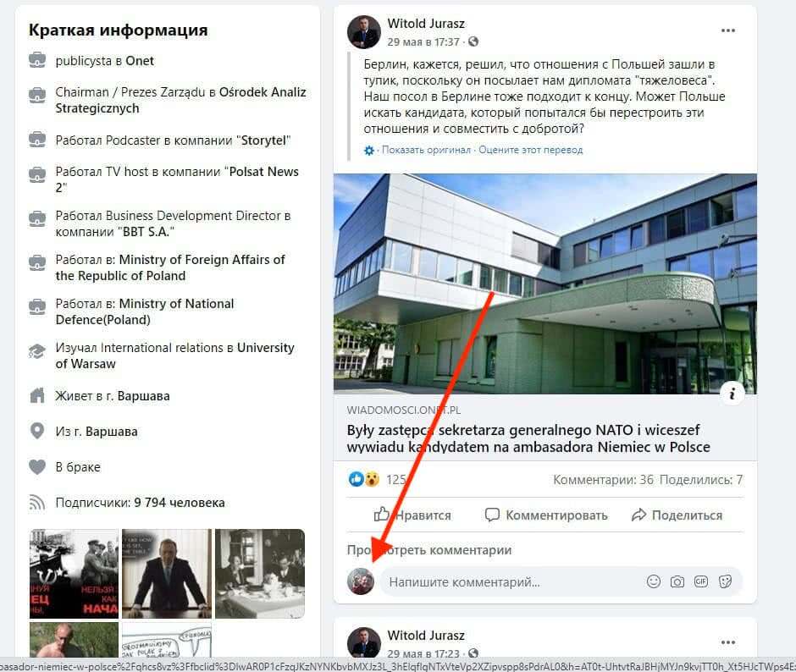Attach photo using camera icon in comment
This screenshot has height=672, width=796.
[677, 581]
